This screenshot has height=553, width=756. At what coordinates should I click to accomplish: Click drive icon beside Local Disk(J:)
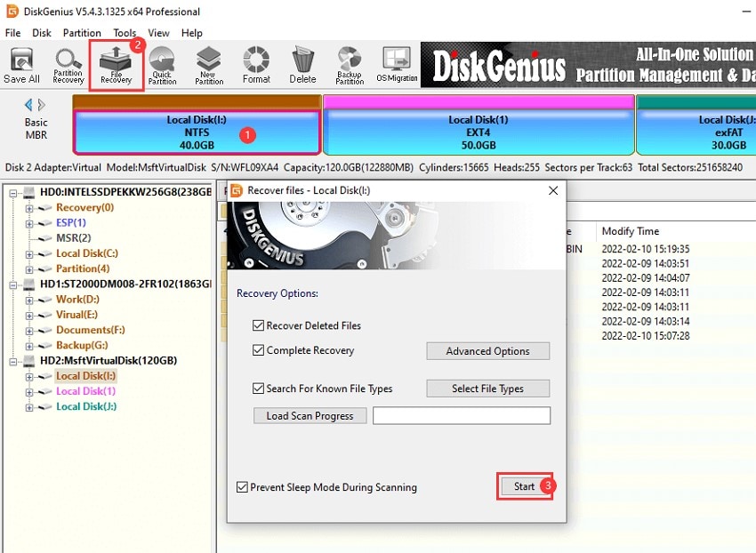[x=45, y=406]
